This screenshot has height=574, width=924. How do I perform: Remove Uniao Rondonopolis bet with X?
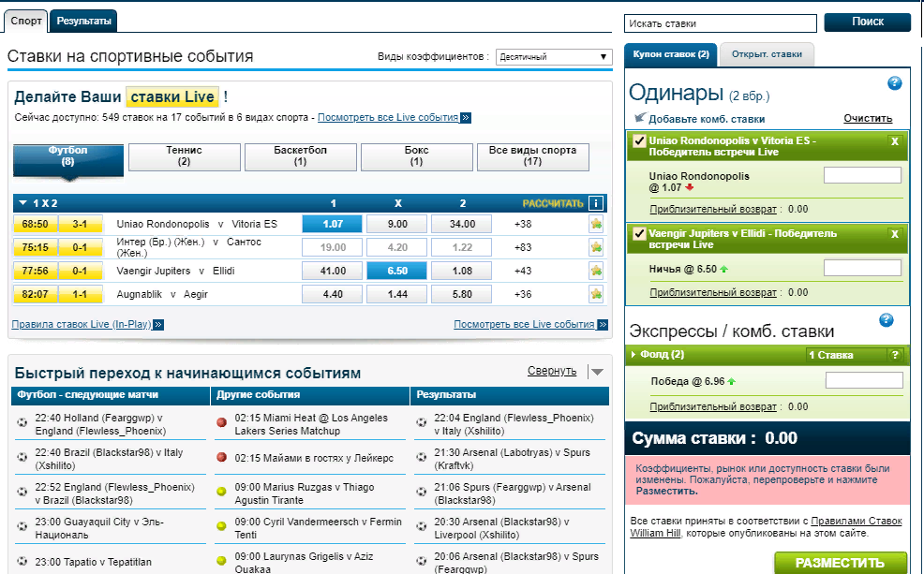pos(894,141)
